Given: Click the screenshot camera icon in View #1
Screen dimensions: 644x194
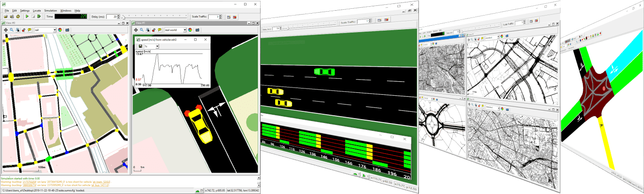Looking at the screenshot, I should pyautogui.click(x=197, y=30).
